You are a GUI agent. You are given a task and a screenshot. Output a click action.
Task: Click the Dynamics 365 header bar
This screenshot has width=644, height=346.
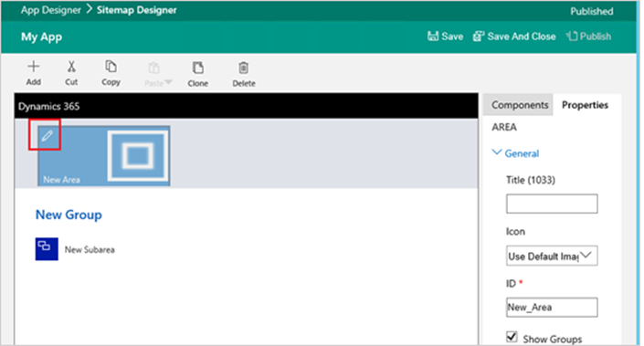(x=247, y=106)
